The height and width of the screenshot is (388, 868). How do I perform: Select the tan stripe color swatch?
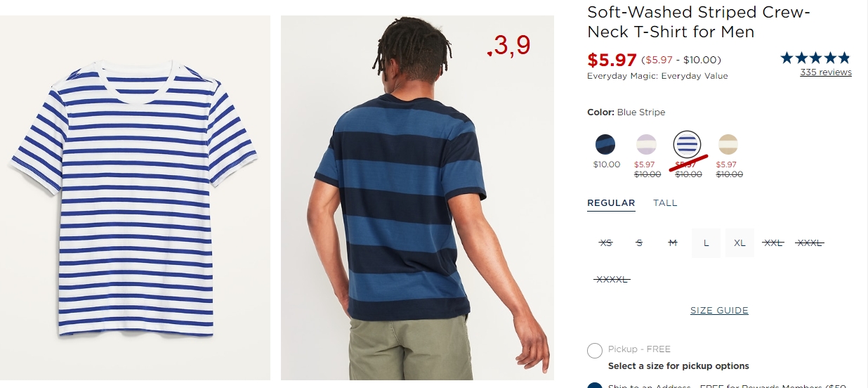coord(728,145)
